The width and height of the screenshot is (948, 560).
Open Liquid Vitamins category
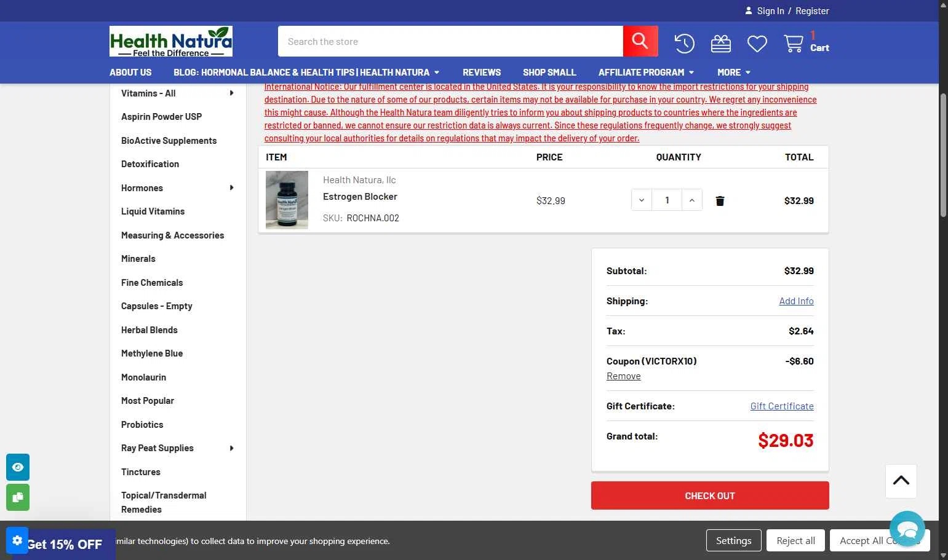153,211
